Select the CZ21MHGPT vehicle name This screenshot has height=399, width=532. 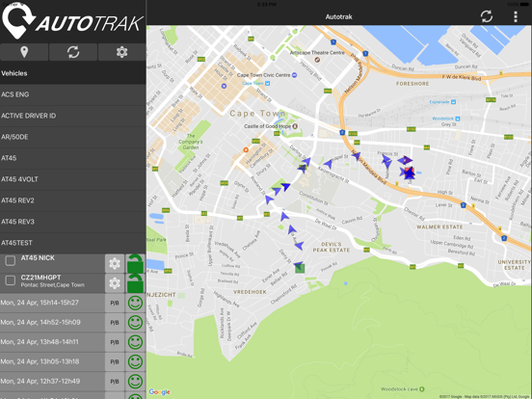[x=40, y=278]
